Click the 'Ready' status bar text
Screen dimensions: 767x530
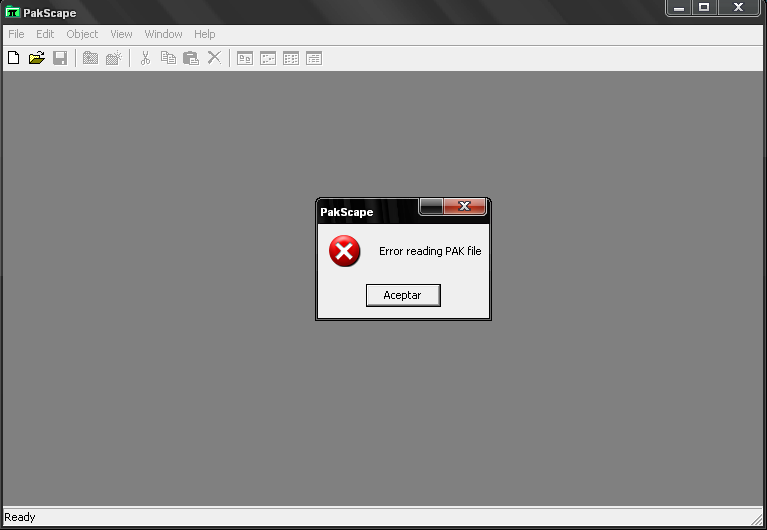[x=20, y=517]
